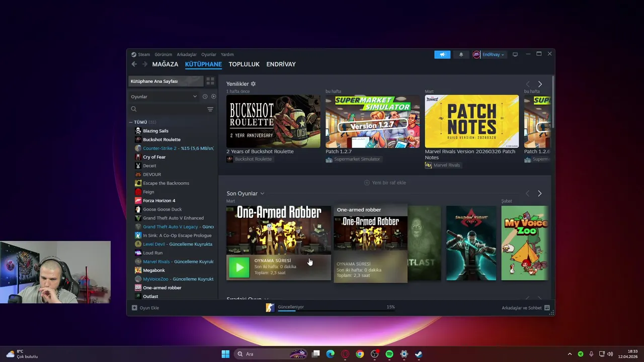Open Spotify from the taskbar

click(x=389, y=354)
